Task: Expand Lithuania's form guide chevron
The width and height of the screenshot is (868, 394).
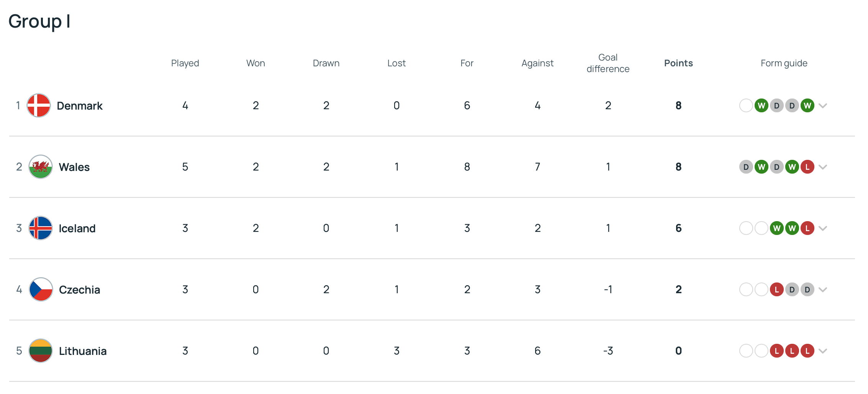Action: pos(823,351)
